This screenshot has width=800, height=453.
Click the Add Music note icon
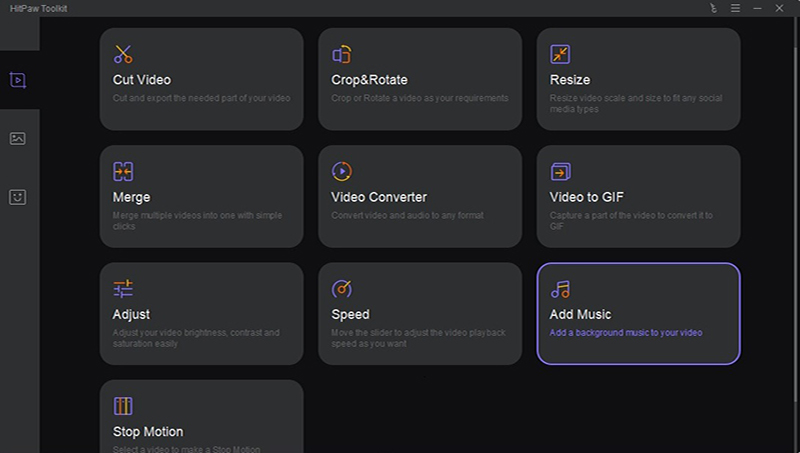(x=560, y=289)
